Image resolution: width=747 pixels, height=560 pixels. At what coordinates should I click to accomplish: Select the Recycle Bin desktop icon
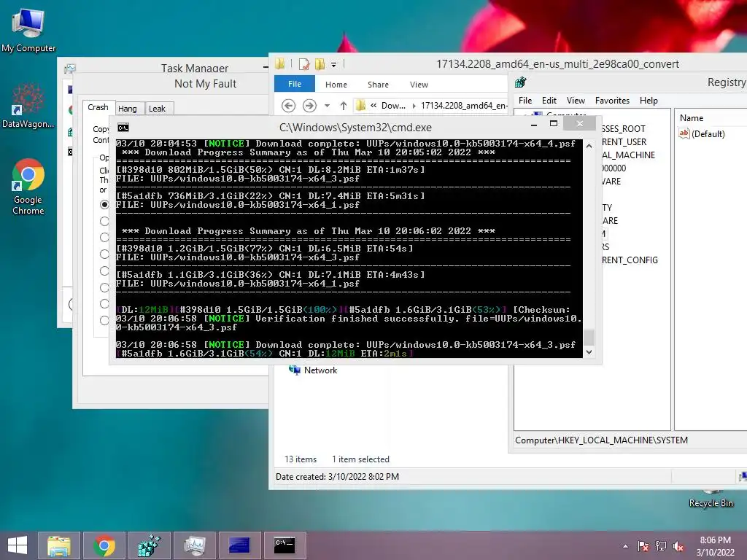click(x=711, y=499)
